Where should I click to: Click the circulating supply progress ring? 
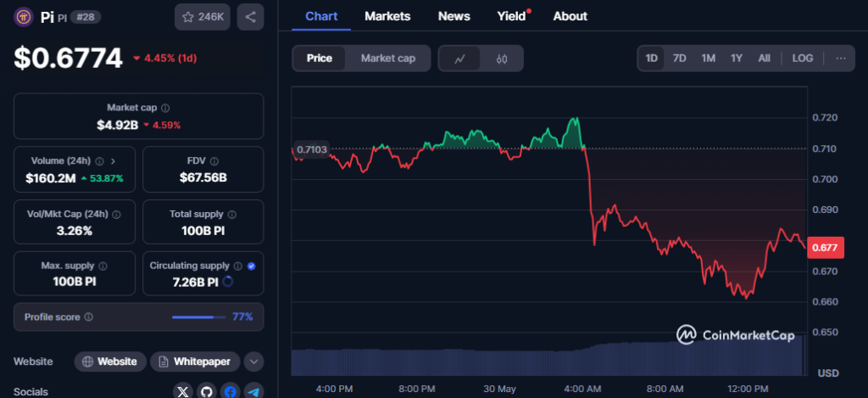point(227,282)
